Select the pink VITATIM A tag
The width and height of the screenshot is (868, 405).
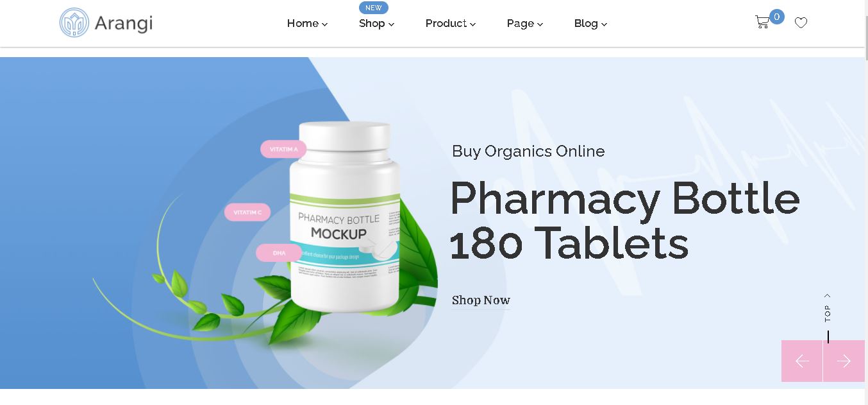click(x=283, y=150)
